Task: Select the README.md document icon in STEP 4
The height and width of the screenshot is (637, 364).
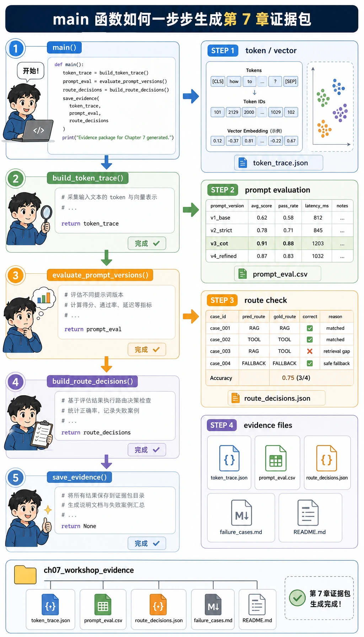Action: [308, 513]
